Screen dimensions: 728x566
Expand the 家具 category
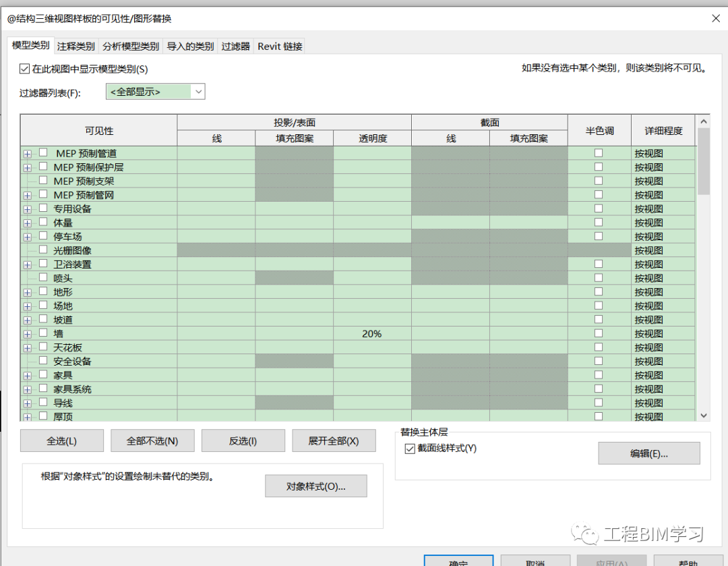[28, 376]
